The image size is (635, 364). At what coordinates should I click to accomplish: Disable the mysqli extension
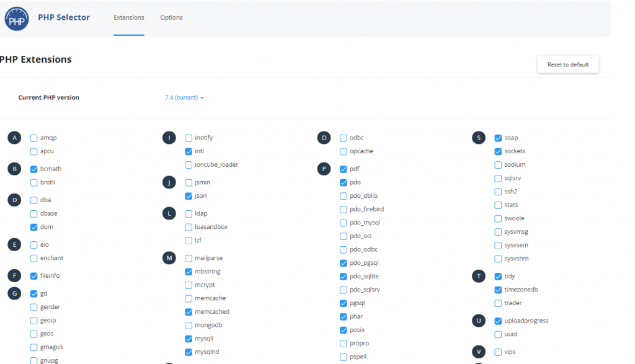click(188, 338)
